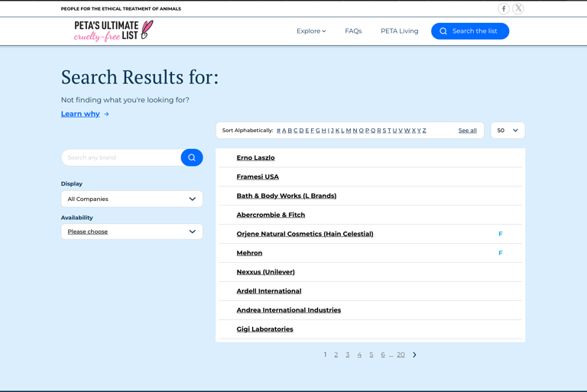The image size is (587, 392).
Task: Filter brands by letter P
Action: tap(367, 131)
